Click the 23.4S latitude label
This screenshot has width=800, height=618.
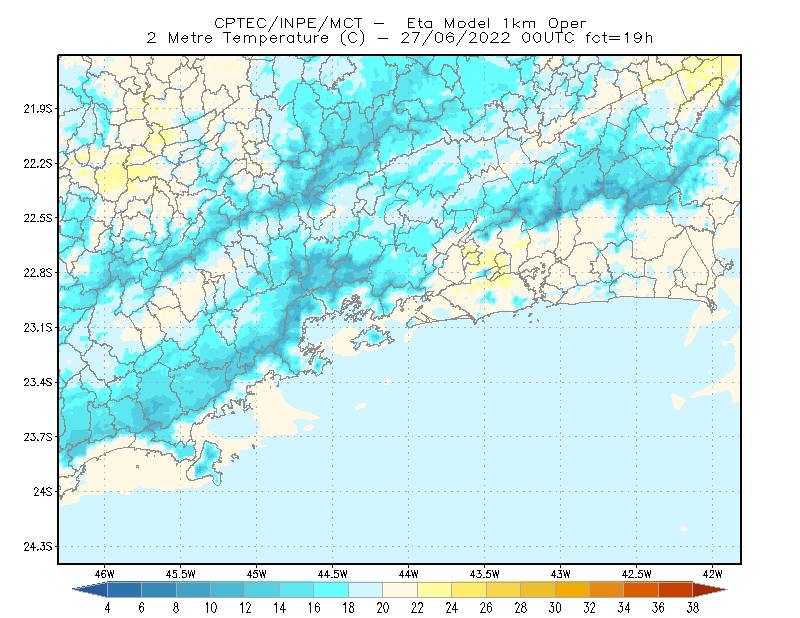pyautogui.click(x=38, y=382)
